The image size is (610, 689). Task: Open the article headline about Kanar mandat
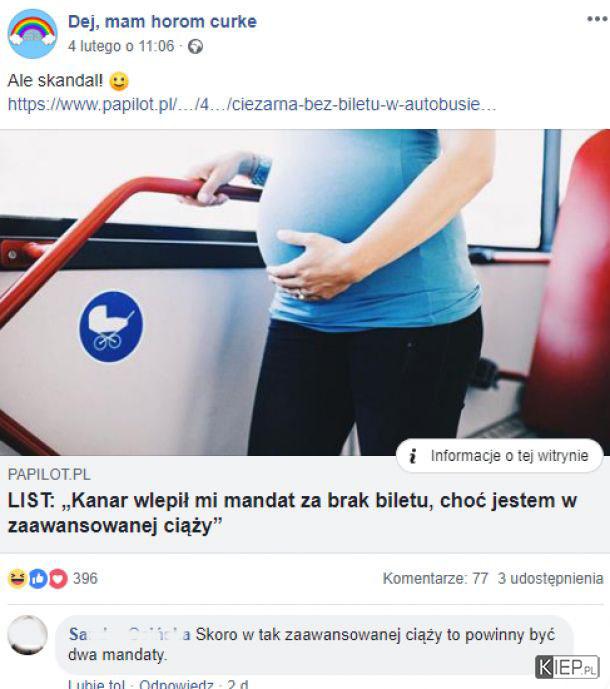point(292,513)
